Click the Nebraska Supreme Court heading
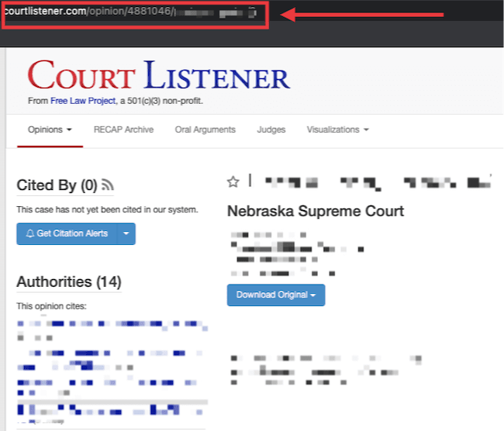The height and width of the screenshot is (431, 504). [x=316, y=211]
